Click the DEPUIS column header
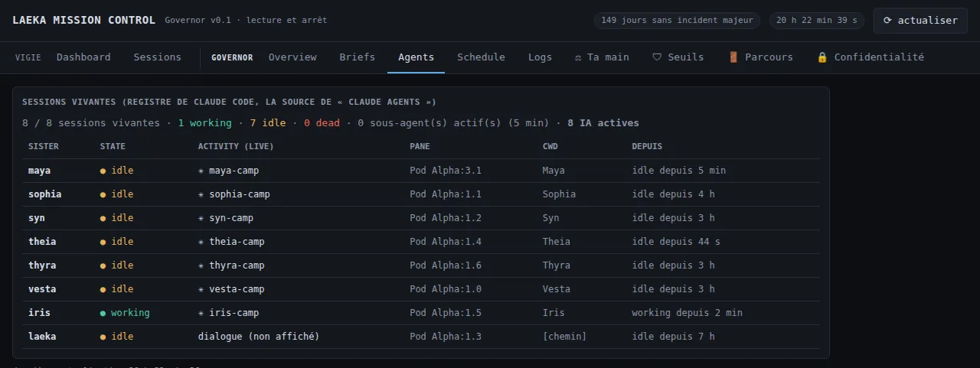This screenshot has height=368, width=980. (647, 146)
